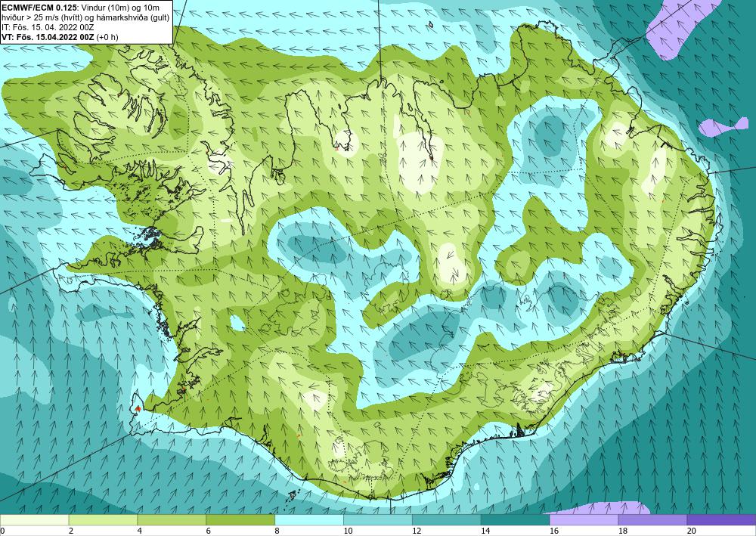The height and width of the screenshot is (536, 756).
Task: Click the 10–12 m/s turquoise legend swatch
Action: coord(378,519)
